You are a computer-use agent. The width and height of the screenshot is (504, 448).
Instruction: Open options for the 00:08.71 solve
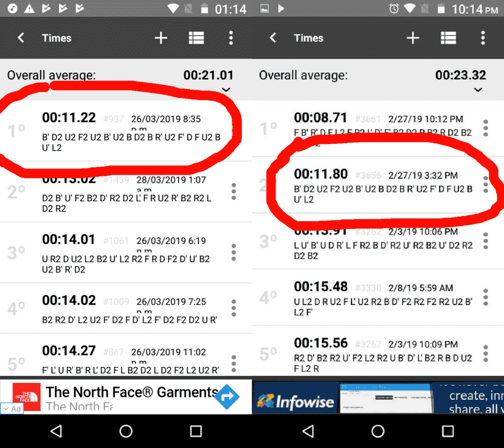pyautogui.click(x=486, y=128)
